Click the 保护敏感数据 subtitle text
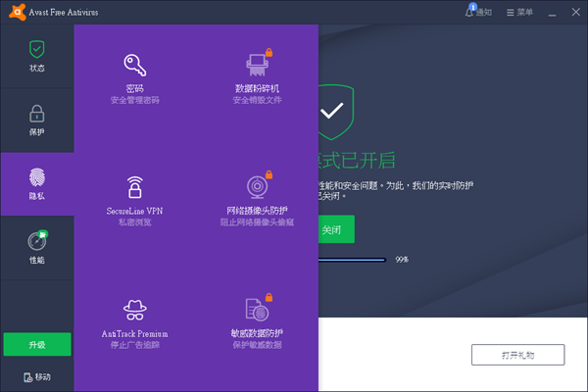The height and width of the screenshot is (392, 588). coord(257,345)
